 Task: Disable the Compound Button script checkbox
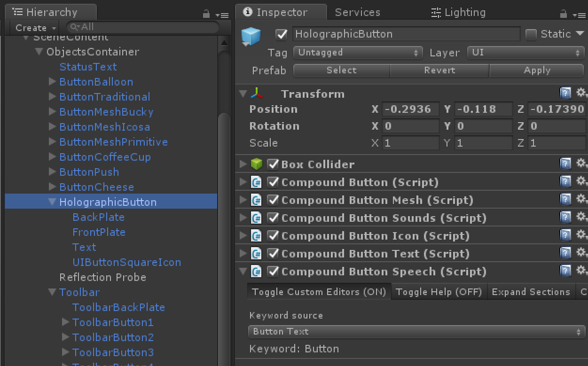(x=273, y=181)
